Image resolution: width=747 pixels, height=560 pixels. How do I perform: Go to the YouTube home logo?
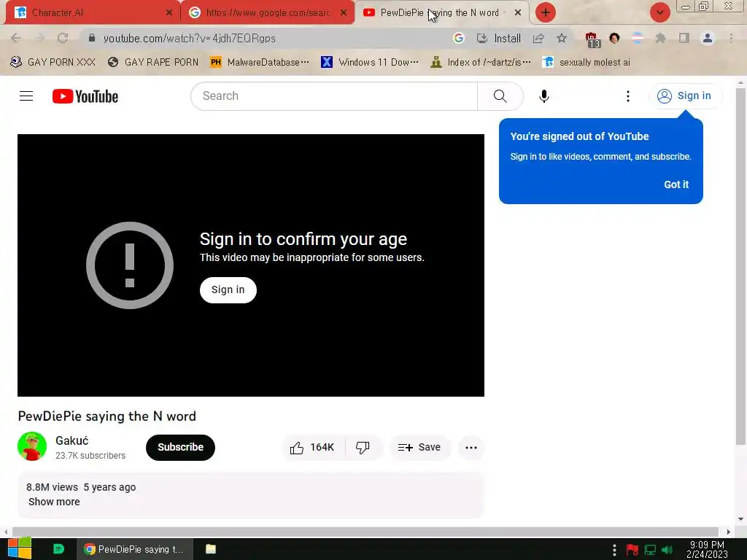point(85,96)
